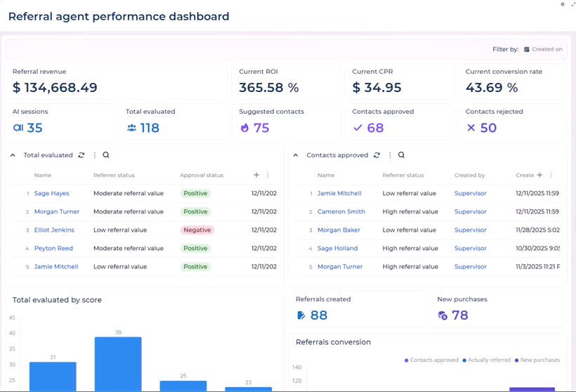Add column to Contacts approved table
Image resolution: width=576 pixels, height=392 pixels.
pos(539,175)
